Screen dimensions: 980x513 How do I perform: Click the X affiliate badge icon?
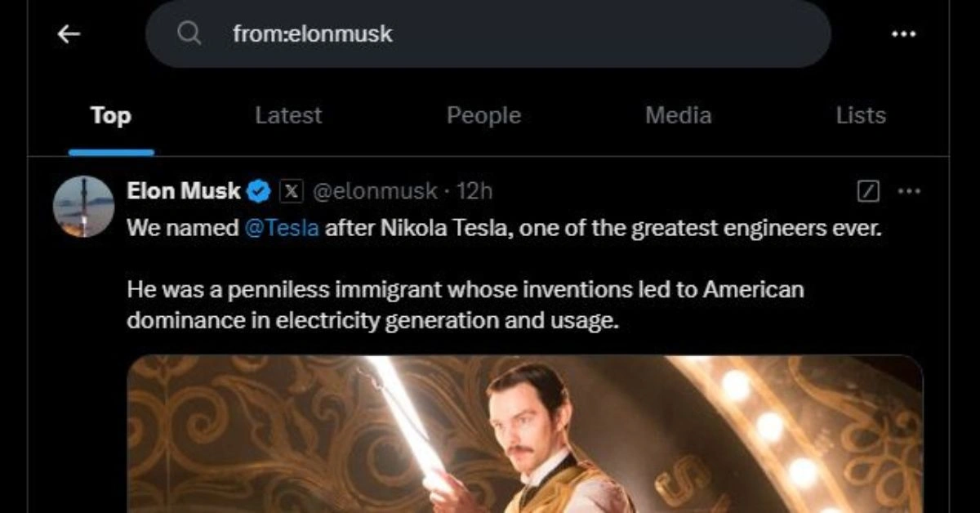pyautogui.click(x=292, y=191)
